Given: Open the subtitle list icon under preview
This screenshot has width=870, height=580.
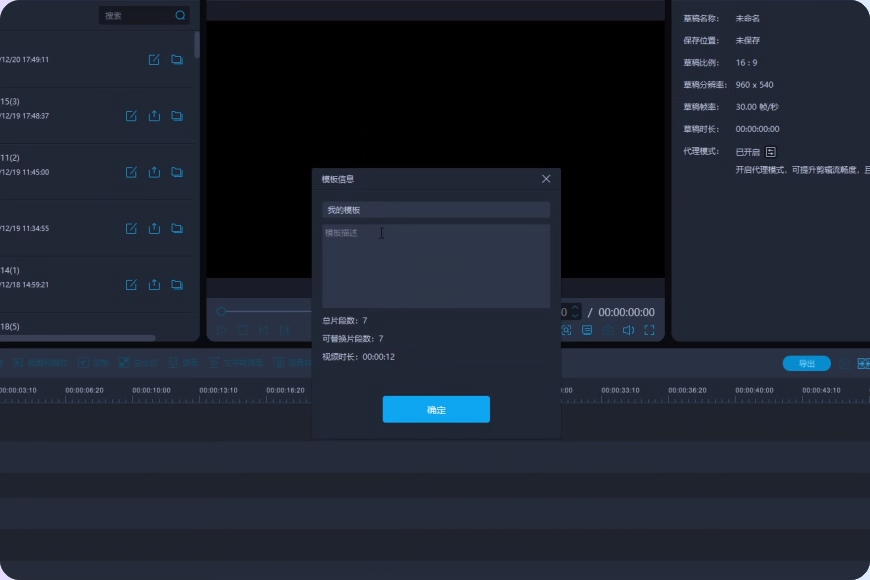Looking at the screenshot, I should [587, 330].
